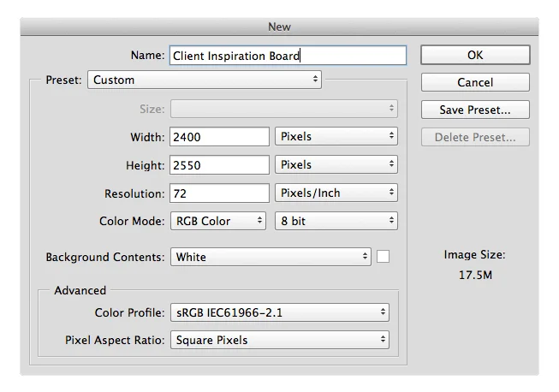
Task: Open Background Contents dropdown showing White
Action: click(x=271, y=257)
